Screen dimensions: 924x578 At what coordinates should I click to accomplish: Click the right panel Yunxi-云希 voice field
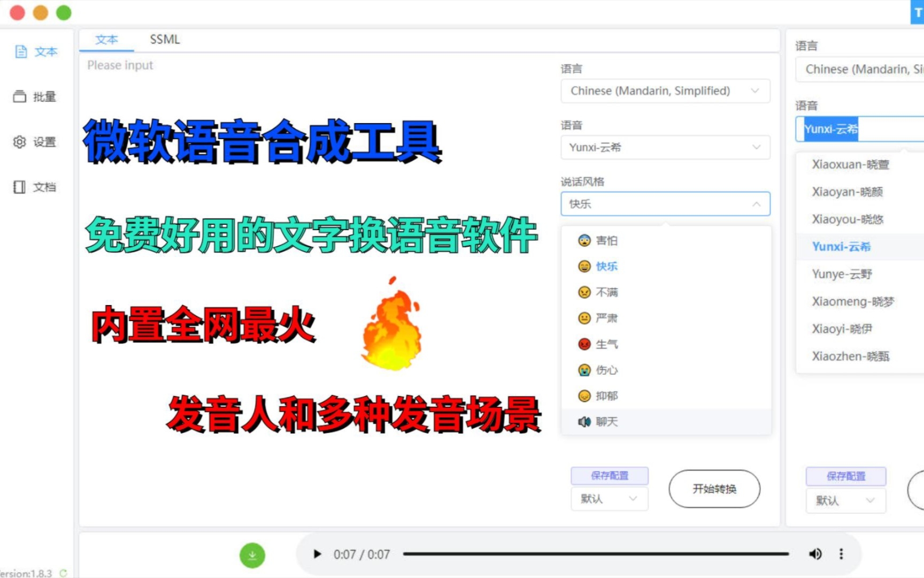859,129
